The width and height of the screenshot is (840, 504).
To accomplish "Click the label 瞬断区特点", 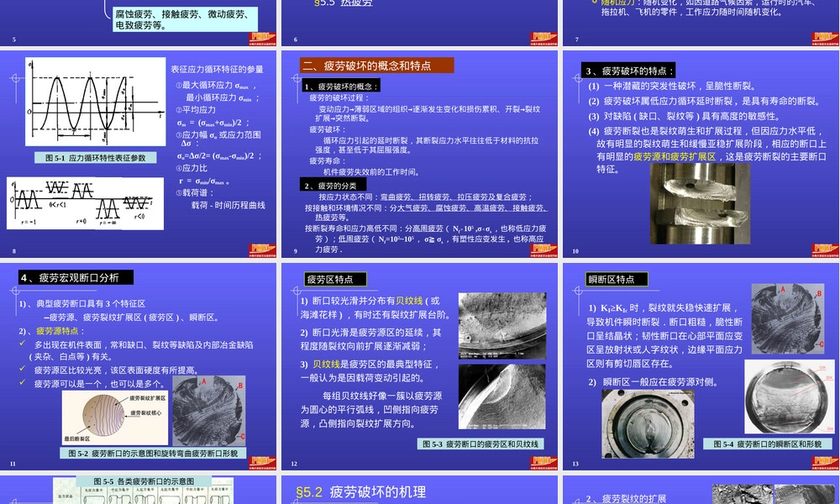I will 617,279.
